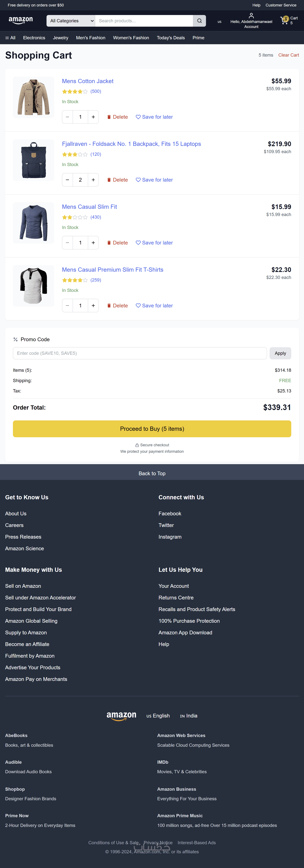The image size is (304, 868).
Task: Click the account user icon
Action: click(251, 16)
